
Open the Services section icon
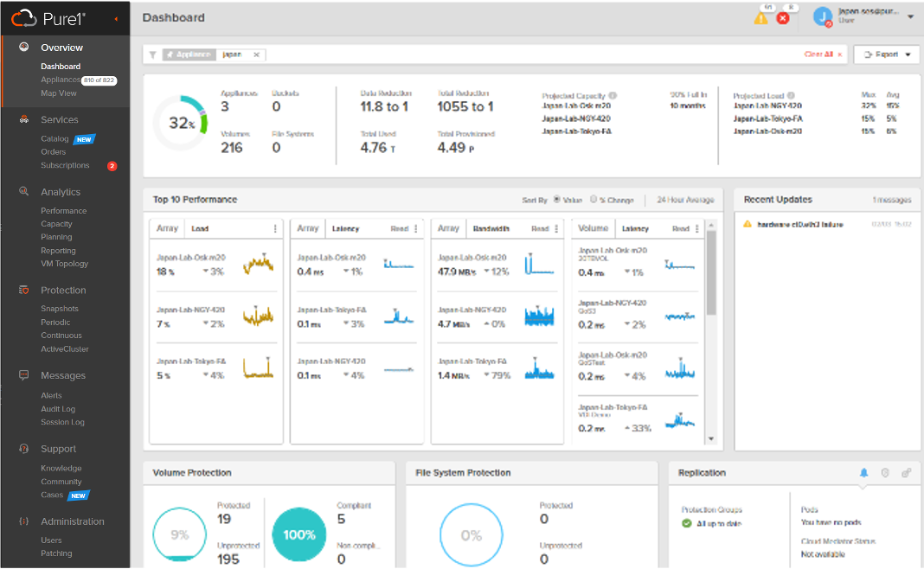23,119
